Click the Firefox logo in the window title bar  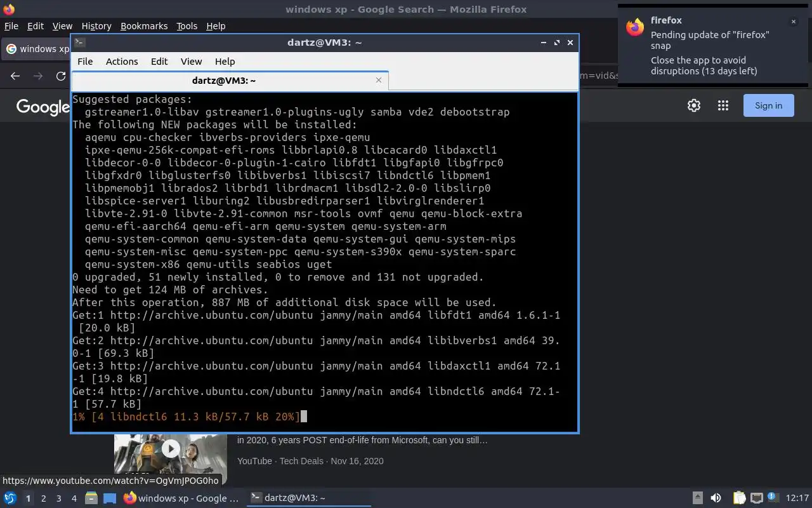coord(9,9)
